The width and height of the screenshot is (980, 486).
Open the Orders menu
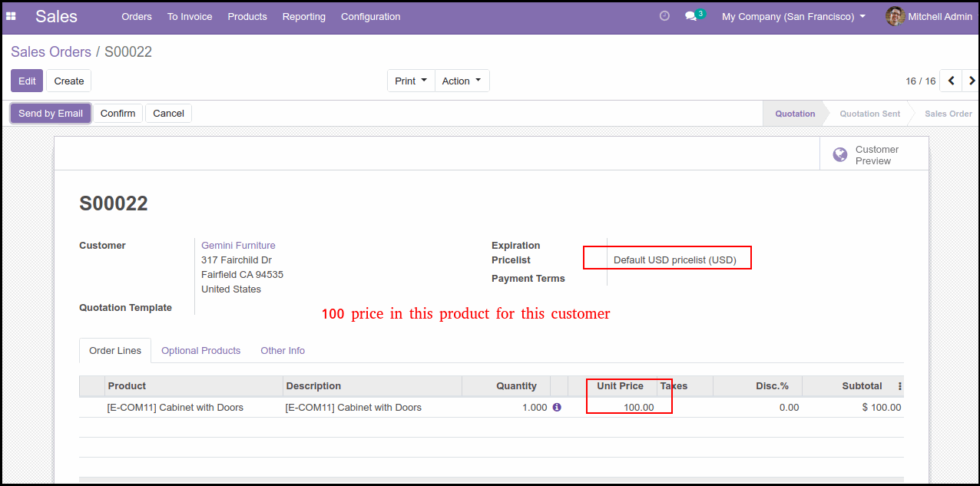click(x=137, y=16)
